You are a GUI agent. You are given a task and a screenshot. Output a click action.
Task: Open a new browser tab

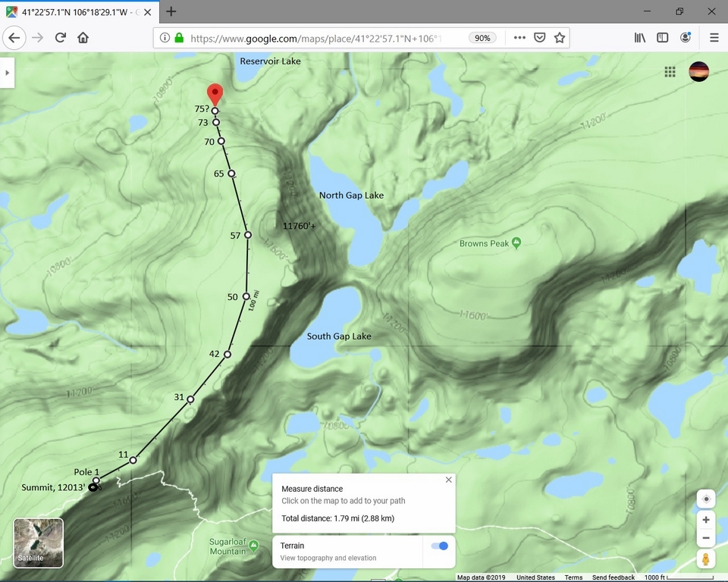click(x=171, y=11)
